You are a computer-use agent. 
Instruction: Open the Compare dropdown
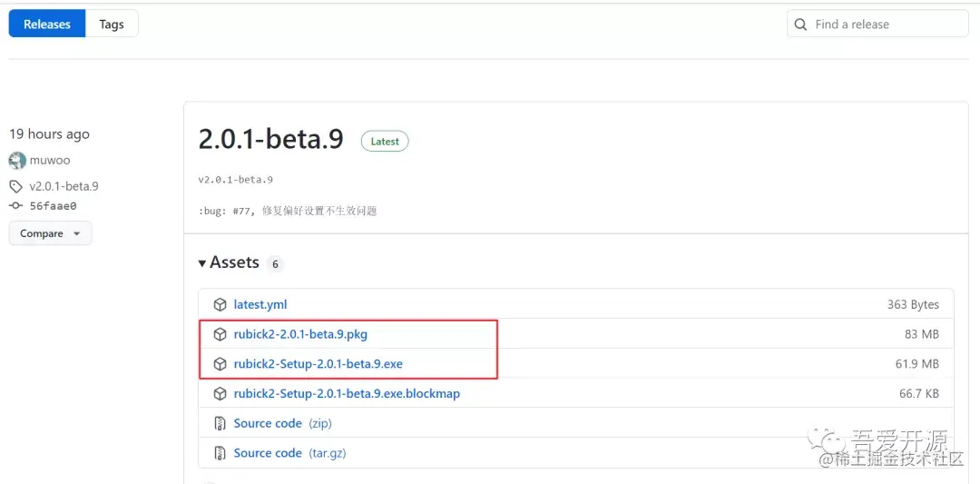tap(50, 233)
